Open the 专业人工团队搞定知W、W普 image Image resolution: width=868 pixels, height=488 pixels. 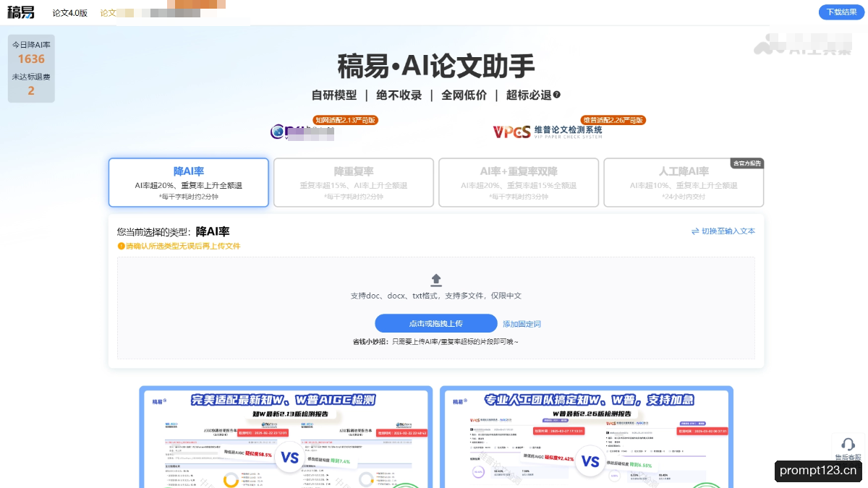587,437
